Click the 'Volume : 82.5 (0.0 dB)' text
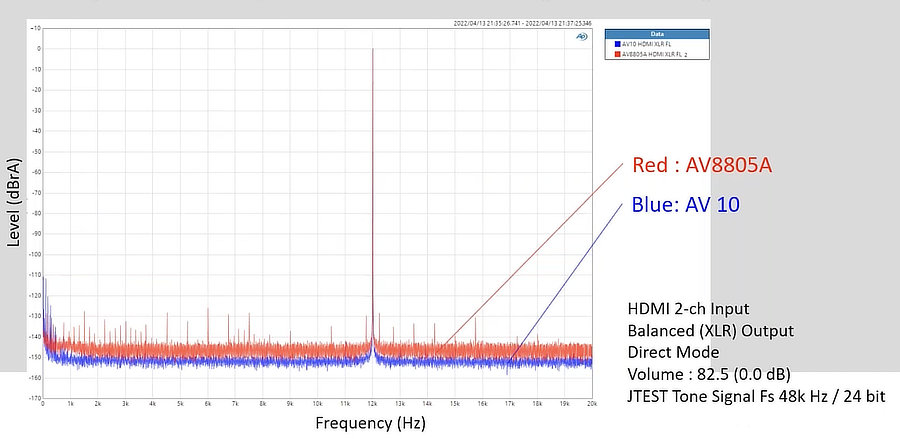Viewport: 900px width, 439px height. (x=709, y=375)
